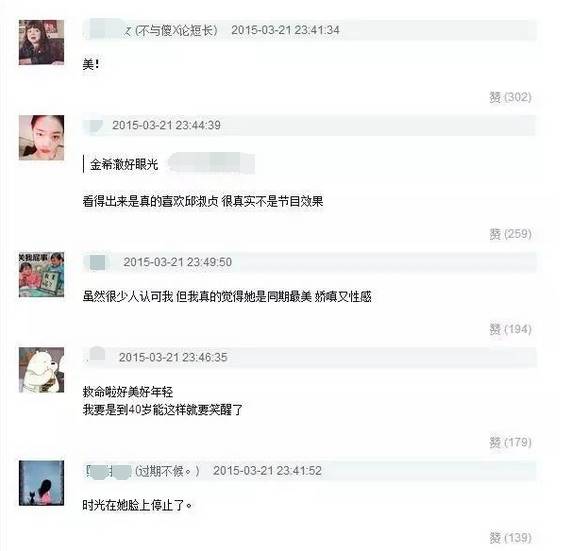Open girl with cat silhouette avatar
This screenshot has width=565, height=551.
click(41, 483)
